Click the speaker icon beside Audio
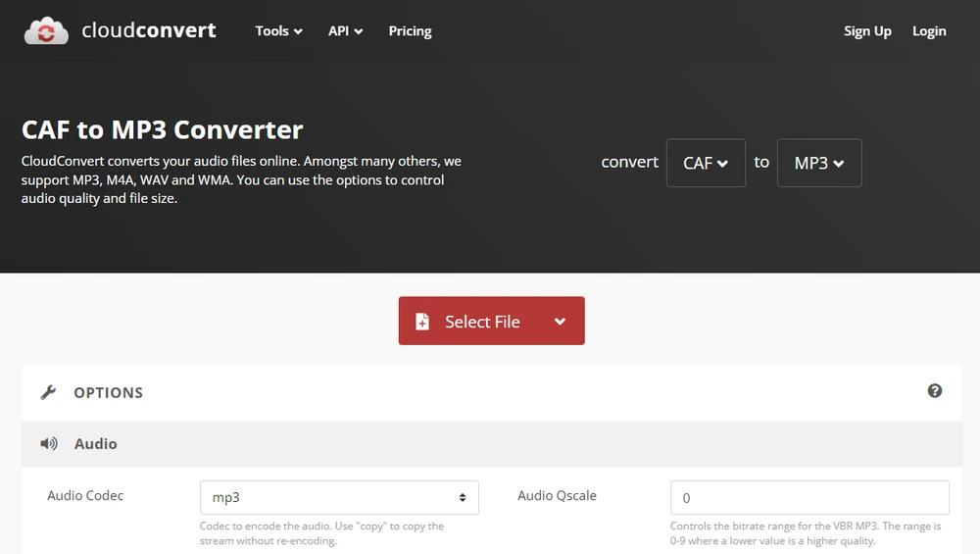Image resolution: width=980 pixels, height=554 pixels. [x=48, y=444]
